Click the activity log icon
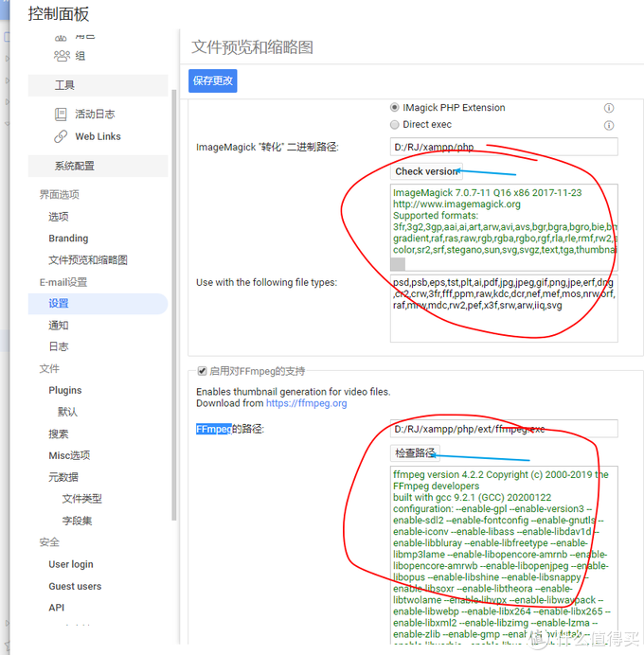The height and width of the screenshot is (655, 644). [61, 114]
